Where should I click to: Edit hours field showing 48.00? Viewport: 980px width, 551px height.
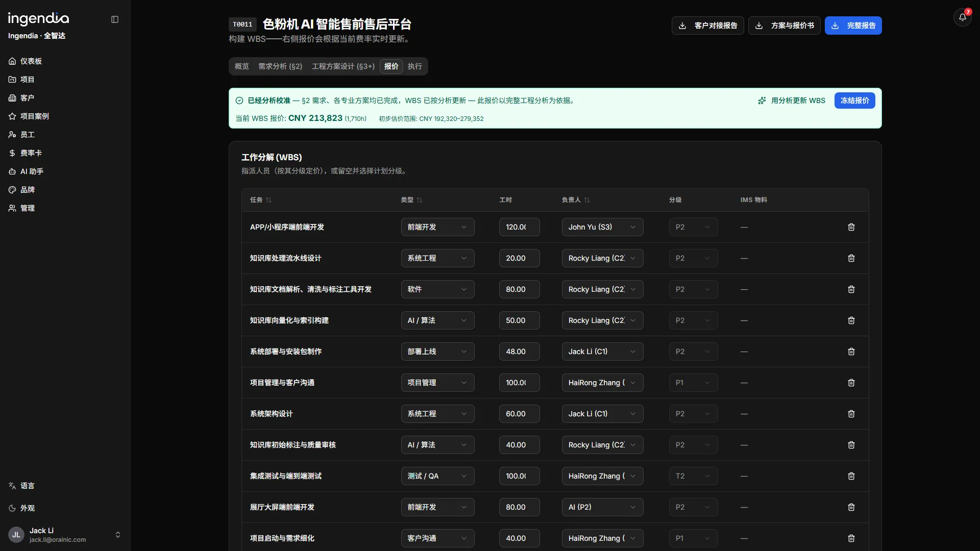click(519, 352)
